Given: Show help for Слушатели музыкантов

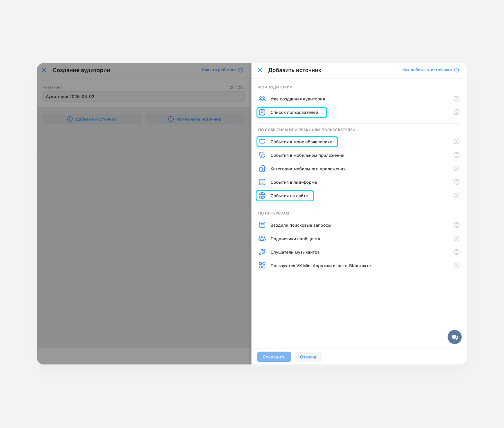Looking at the screenshot, I should 457,252.
